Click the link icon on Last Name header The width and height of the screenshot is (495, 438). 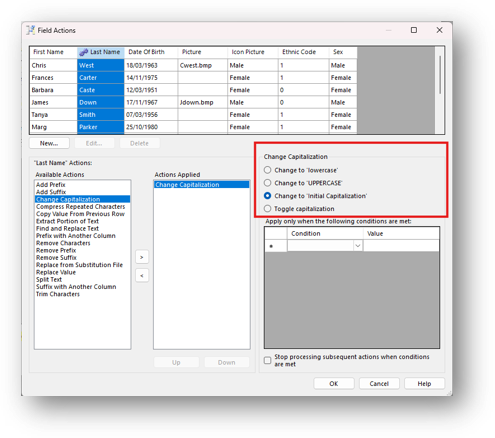point(83,52)
